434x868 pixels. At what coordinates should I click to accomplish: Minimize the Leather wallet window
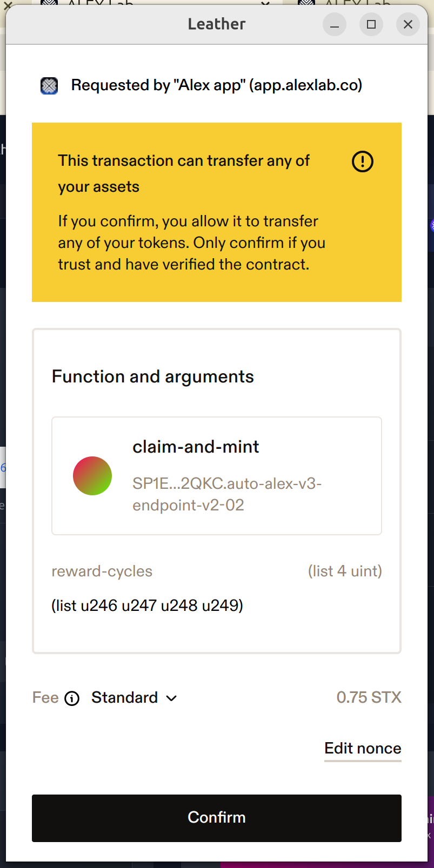pyautogui.click(x=335, y=25)
